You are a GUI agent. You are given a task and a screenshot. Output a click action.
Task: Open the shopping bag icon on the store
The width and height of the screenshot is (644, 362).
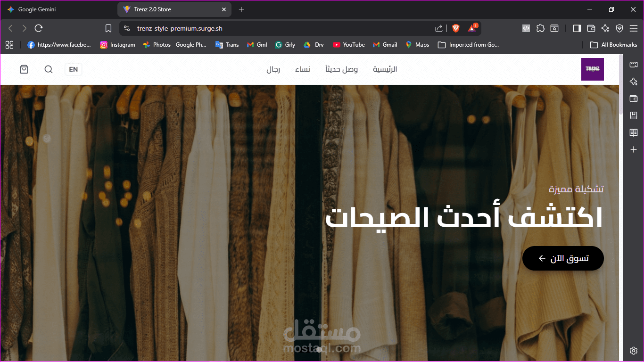pyautogui.click(x=24, y=69)
